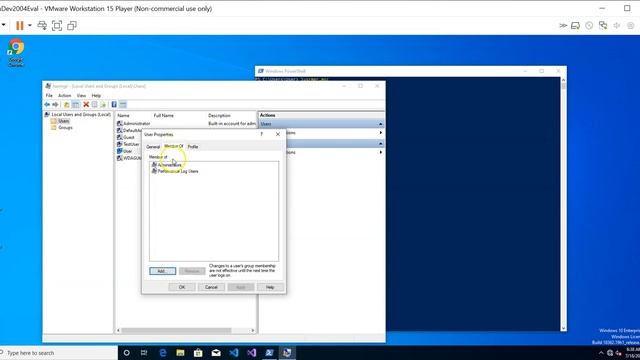Click the CD/DVD device icon in VMware toolbar
The image size is (640, 360).
pyautogui.click(x=589, y=25)
